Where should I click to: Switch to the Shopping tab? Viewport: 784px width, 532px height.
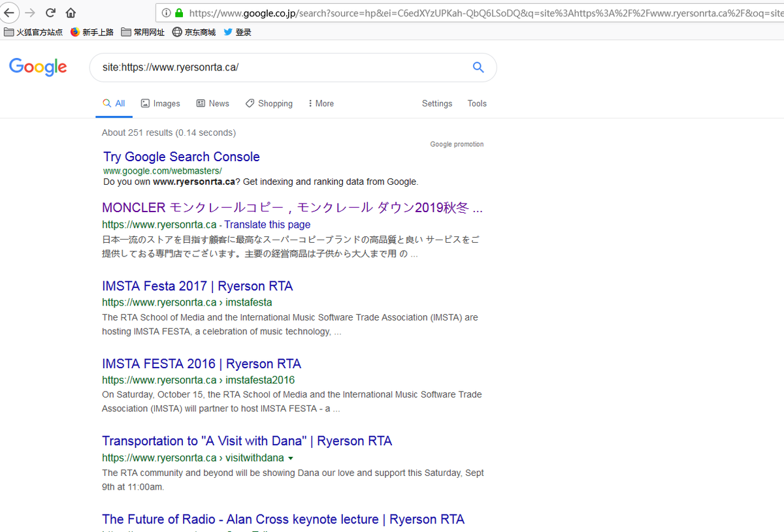click(x=269, y=103)
